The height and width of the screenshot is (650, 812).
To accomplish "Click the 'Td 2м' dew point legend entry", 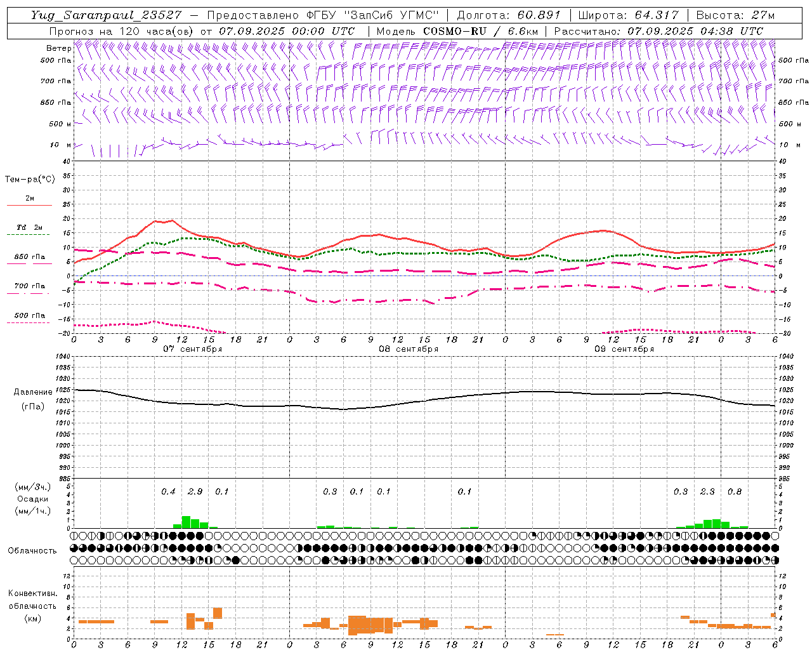I will point(30,227).
